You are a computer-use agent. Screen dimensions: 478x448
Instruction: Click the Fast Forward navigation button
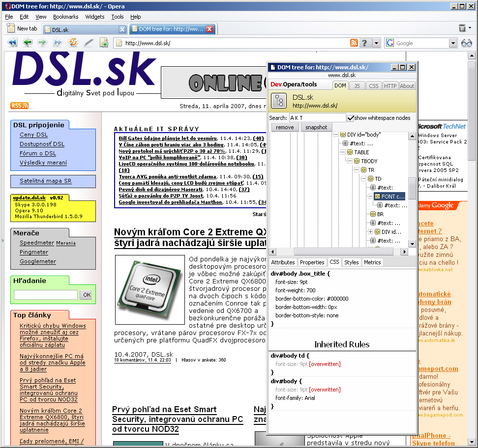[x=58, y=42]
